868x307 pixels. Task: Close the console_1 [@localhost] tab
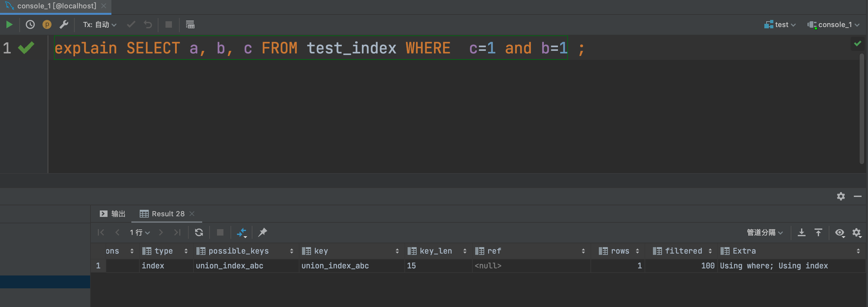pos(104,6)
